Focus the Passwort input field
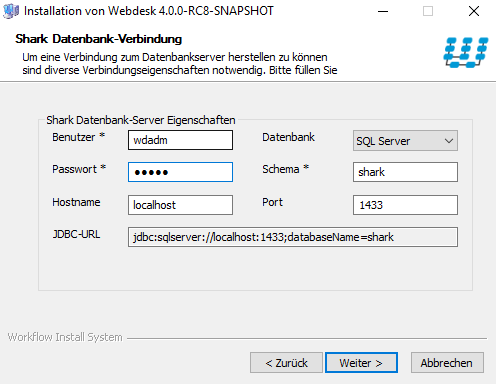This screenshot has height=384, width=496. click(x=180, y=172)
